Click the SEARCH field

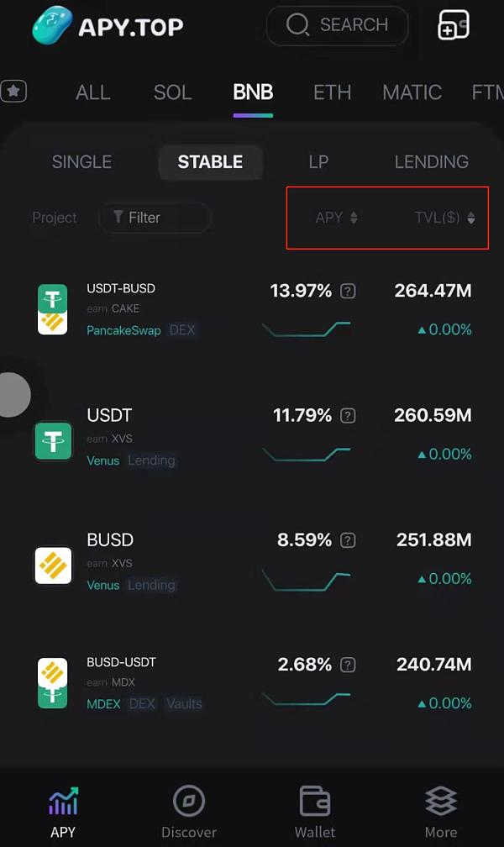tap(338, 25)
